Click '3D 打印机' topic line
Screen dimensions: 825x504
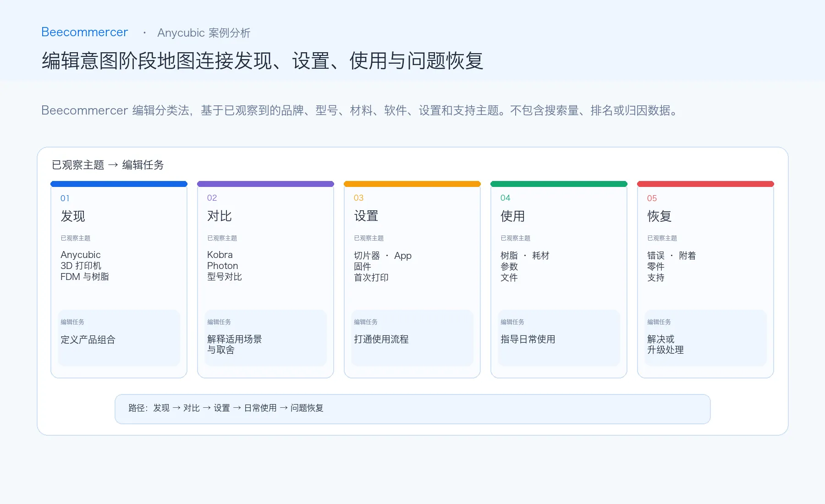click(81, 266)
